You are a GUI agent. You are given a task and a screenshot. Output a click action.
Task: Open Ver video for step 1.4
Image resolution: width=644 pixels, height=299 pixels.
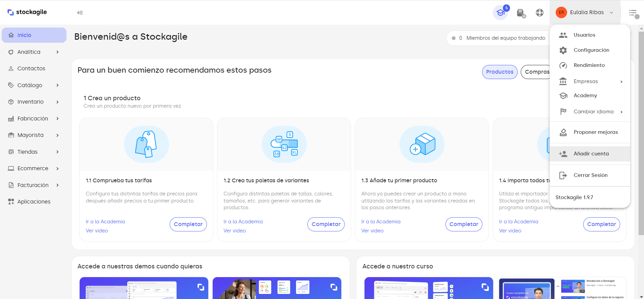point(510,231)
